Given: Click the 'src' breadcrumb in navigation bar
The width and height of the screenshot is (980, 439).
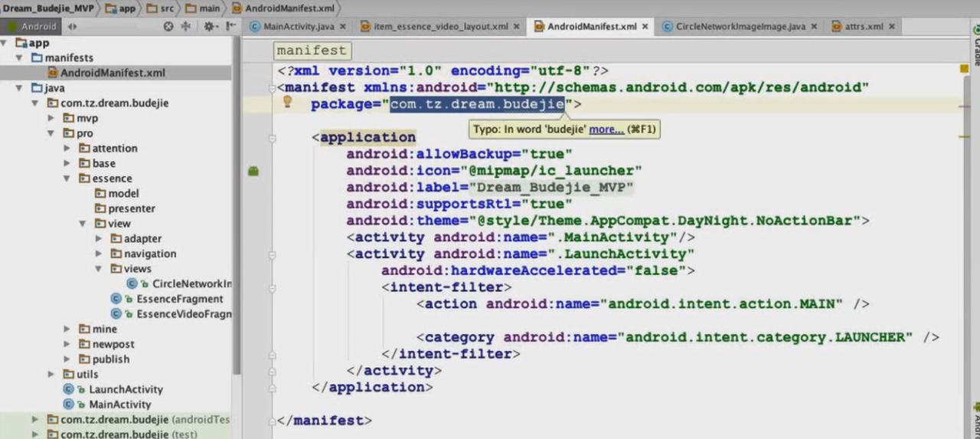Looking at the screenshot, I should click(166, 8).
